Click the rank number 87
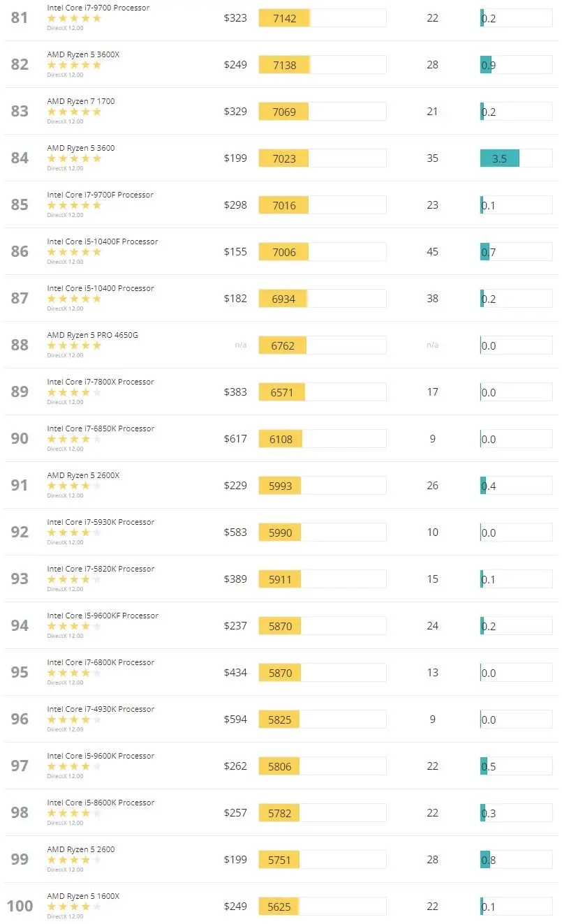The width and height of the screenshot is (562, 924). 20,298
